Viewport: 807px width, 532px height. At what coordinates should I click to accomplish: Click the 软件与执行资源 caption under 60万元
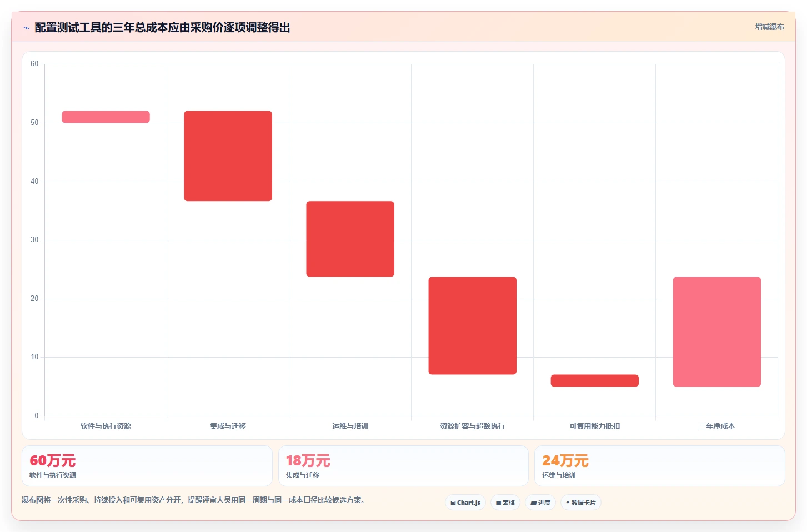pos(53,475)
